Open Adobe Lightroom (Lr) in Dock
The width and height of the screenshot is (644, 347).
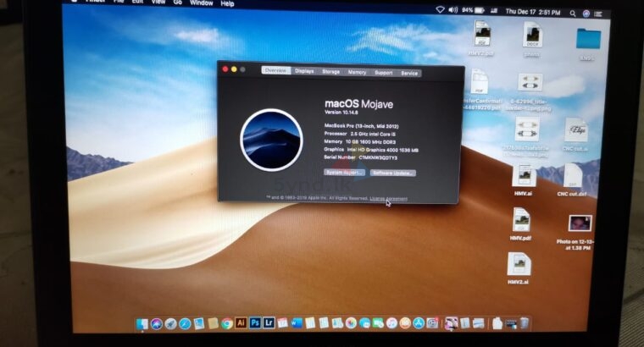[269, 323]
